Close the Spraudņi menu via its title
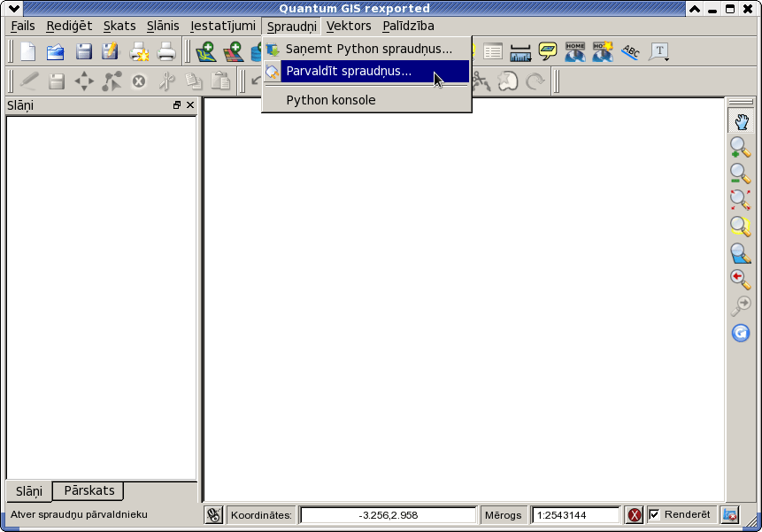762x532 pixels. coord(291,27)
